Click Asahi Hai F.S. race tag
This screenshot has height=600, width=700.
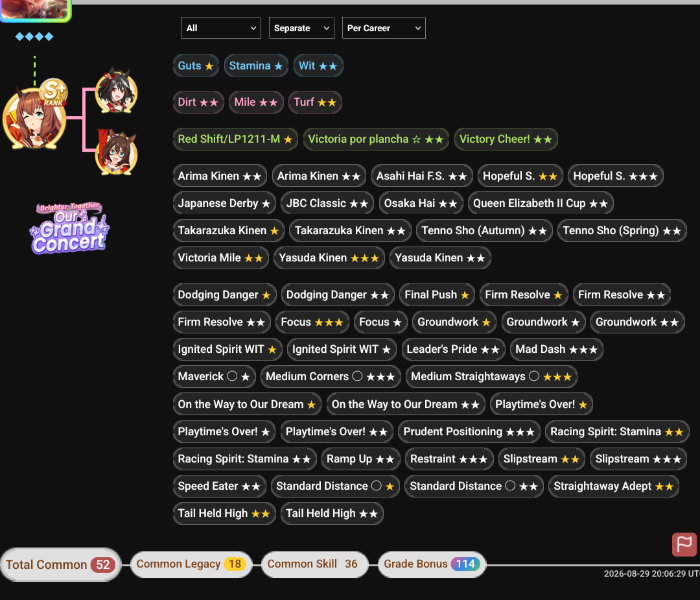pos(422,176)
